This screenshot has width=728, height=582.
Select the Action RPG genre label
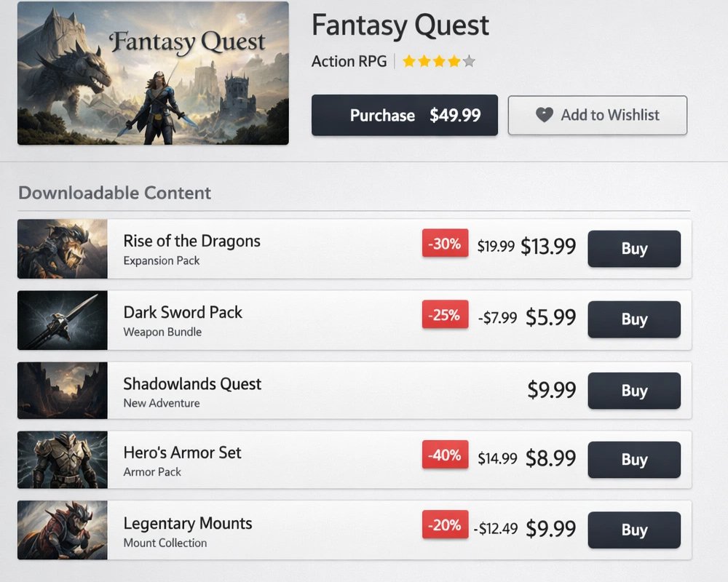(x=349, y=61)
